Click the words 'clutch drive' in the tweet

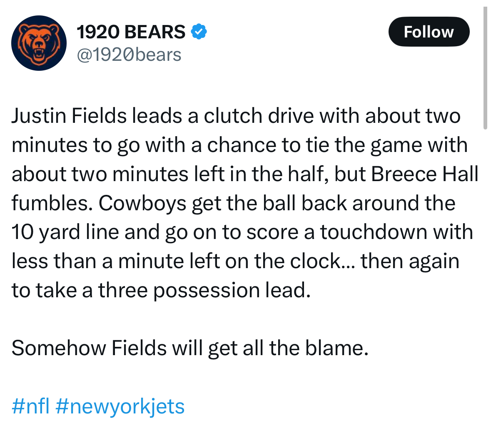(259, 115)
